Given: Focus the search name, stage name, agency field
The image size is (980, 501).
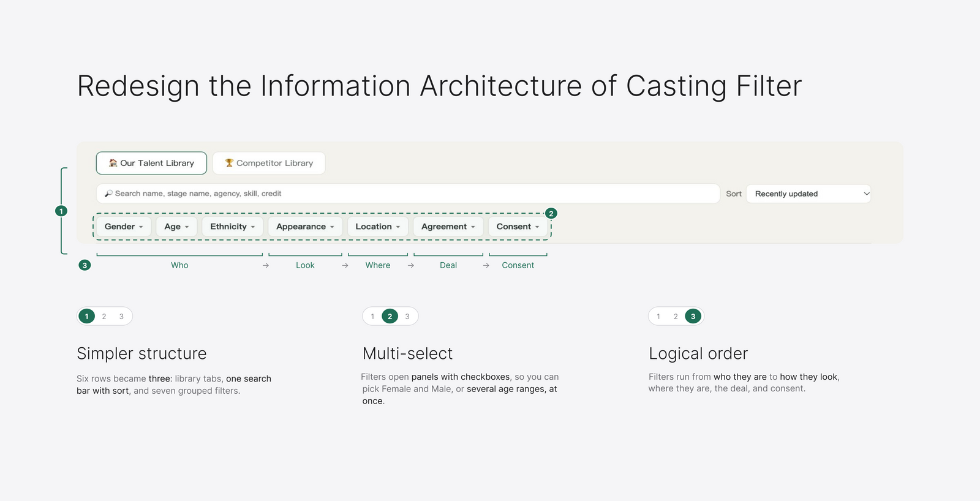Looking at the screenshot, I should 408,194.
